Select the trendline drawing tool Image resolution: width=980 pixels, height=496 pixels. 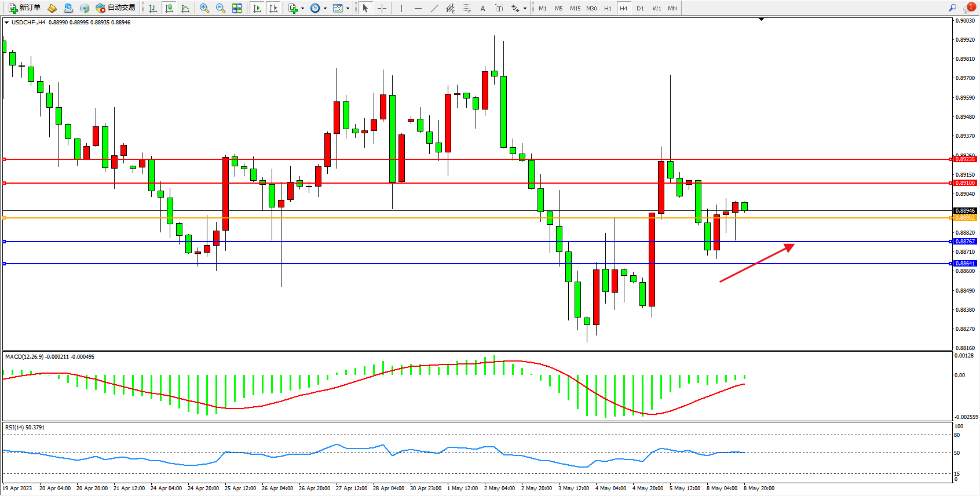coord(434,8)
